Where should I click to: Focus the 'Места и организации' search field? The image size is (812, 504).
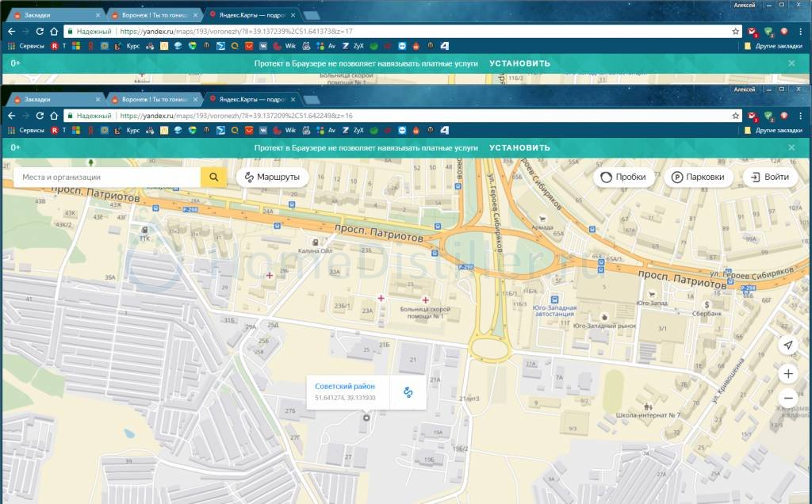107,177
